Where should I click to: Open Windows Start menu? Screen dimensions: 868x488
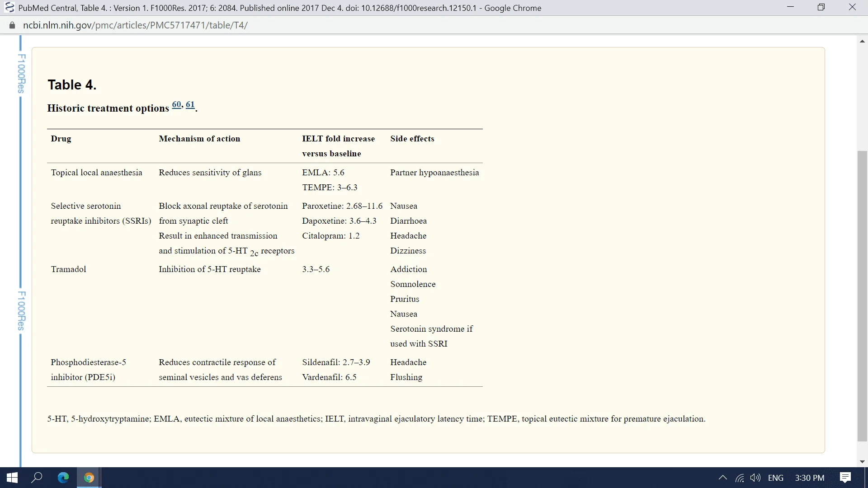[12, 478]
